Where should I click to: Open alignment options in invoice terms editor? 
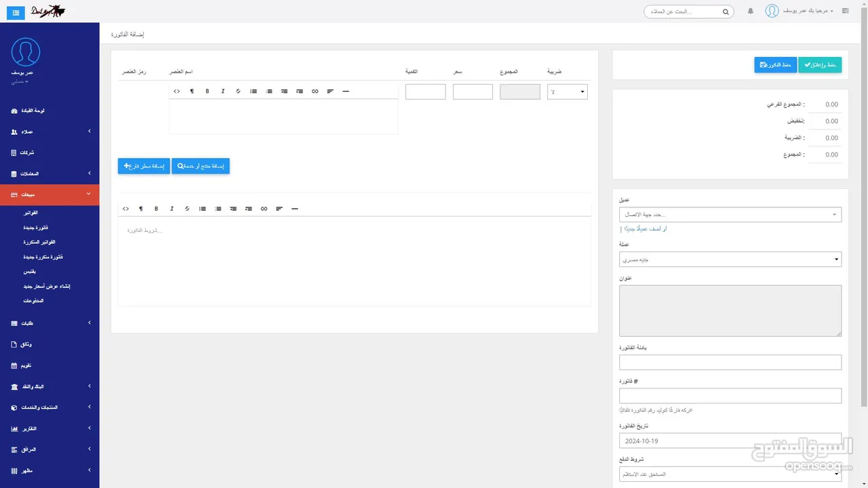tap(279, 209)
